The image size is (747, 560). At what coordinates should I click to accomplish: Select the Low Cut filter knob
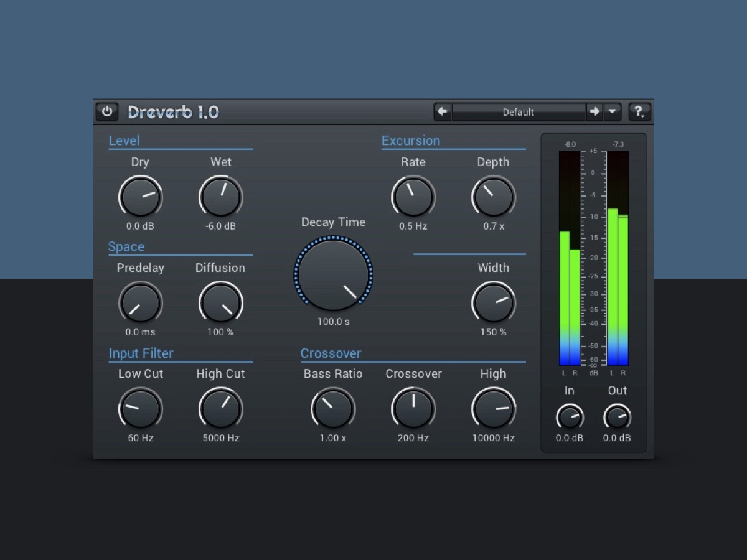click(140, 408)
